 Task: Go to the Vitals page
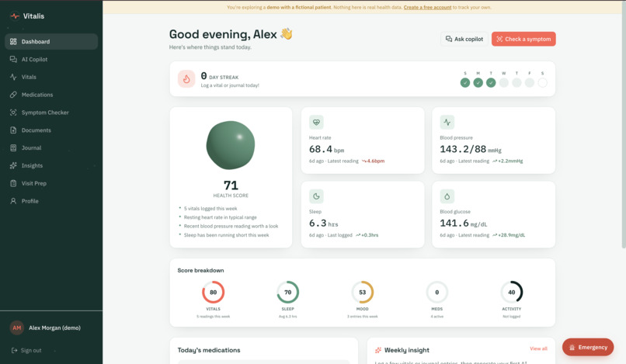coord(51,77)
